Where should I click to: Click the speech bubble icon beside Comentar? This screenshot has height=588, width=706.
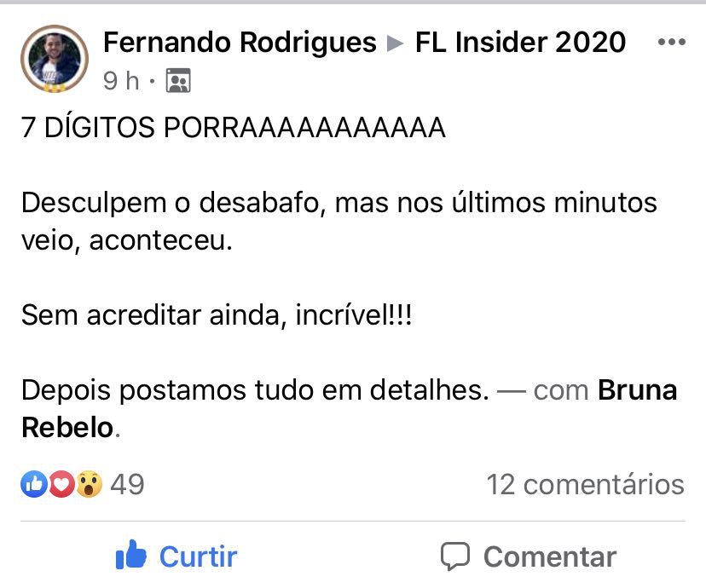point(454,556)
